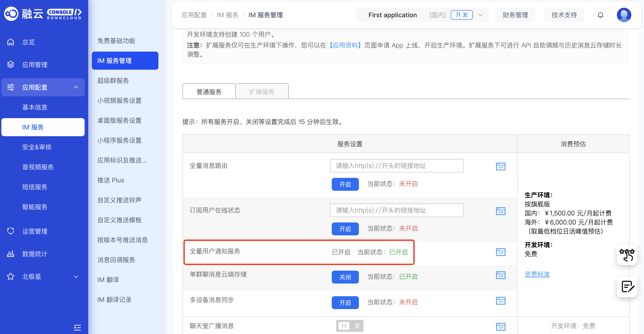Click the 应用管理 layers icon

10,64
